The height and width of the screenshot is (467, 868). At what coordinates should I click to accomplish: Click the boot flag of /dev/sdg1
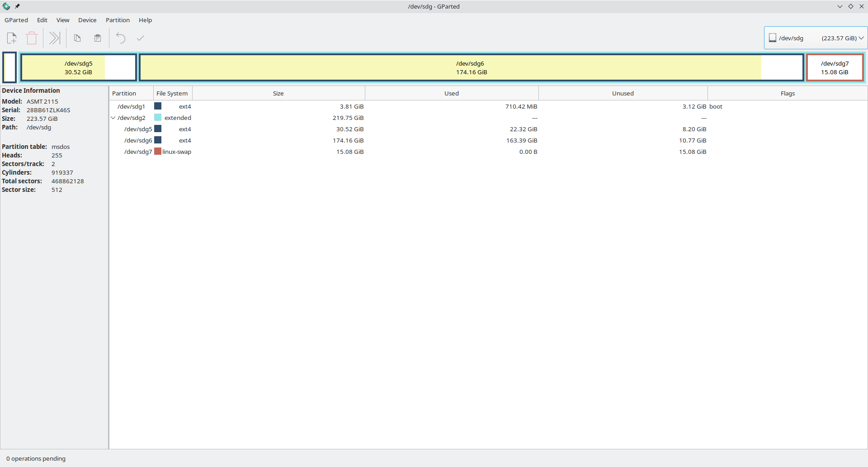pos(716,106)
